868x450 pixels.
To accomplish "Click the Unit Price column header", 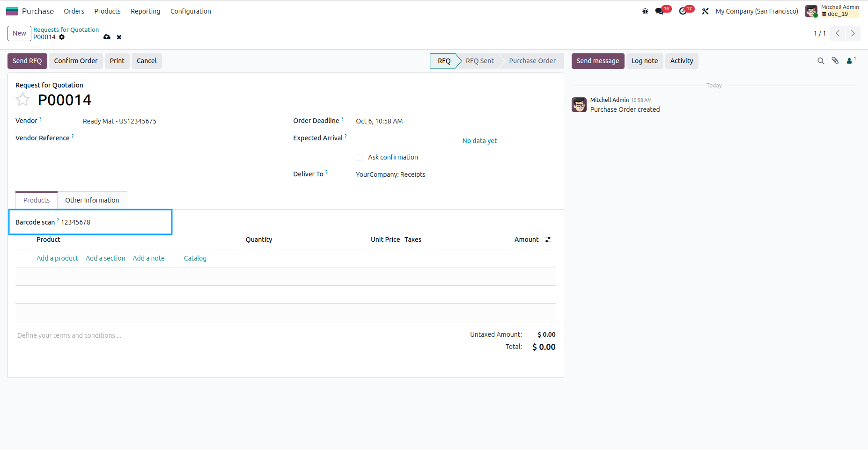I will pos(385,240).
